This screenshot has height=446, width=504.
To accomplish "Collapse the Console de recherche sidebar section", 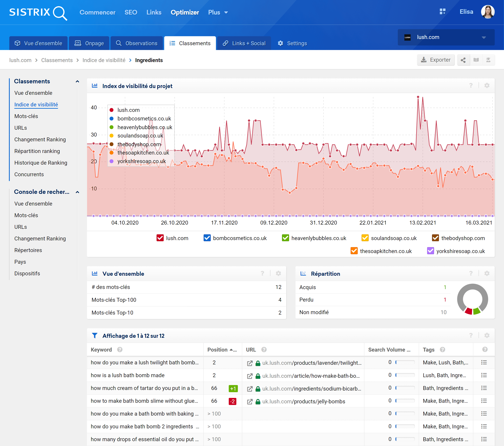I will pos(77,192).
